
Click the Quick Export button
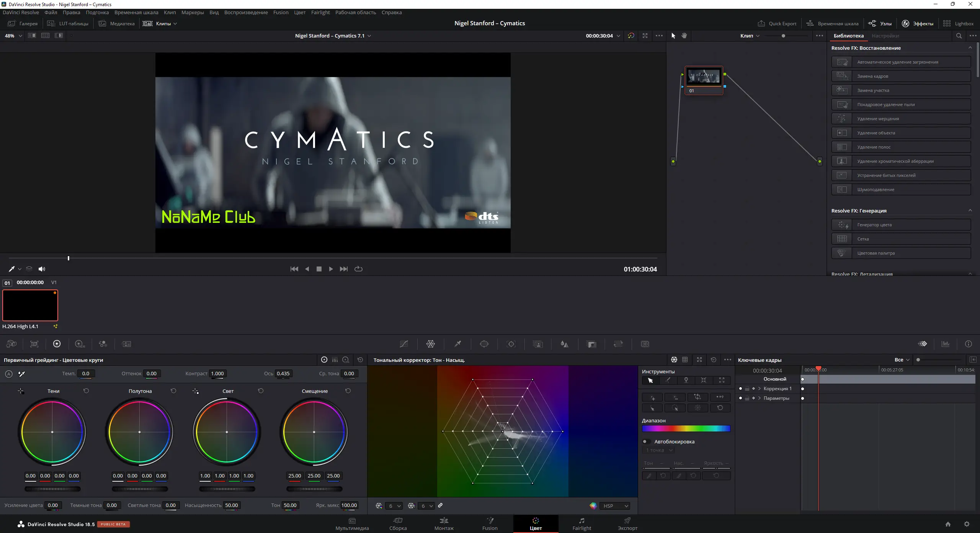pyautogui.click(x=777, y=23)
